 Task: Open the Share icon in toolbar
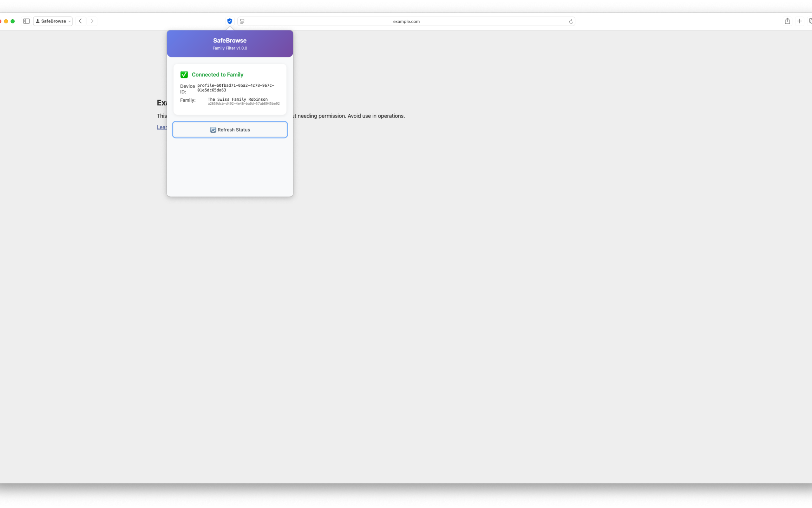tap(787, 21)
